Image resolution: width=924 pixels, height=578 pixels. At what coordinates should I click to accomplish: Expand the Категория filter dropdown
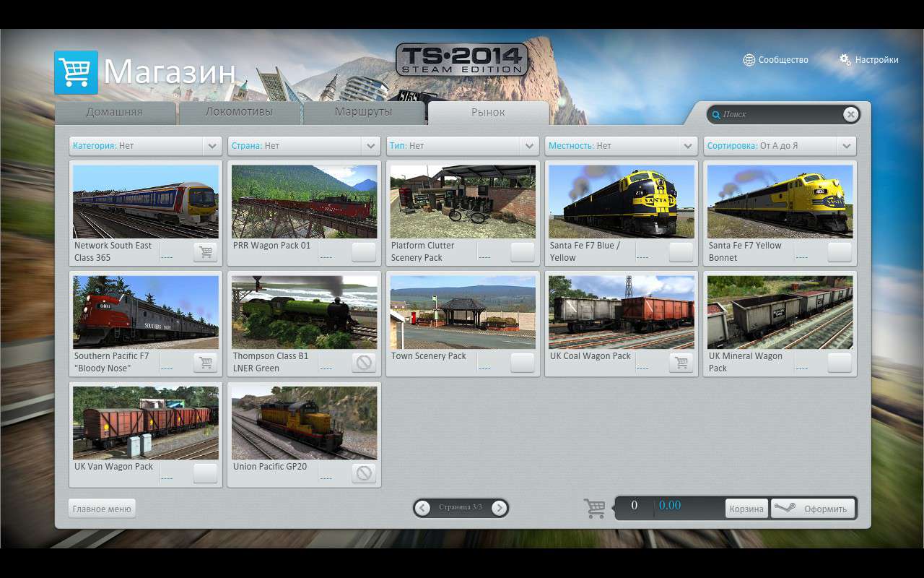[212, 146]
